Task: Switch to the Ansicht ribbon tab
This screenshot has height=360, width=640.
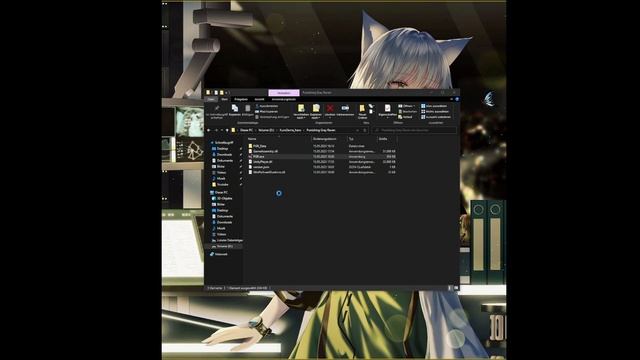Action: pos(260,99)
